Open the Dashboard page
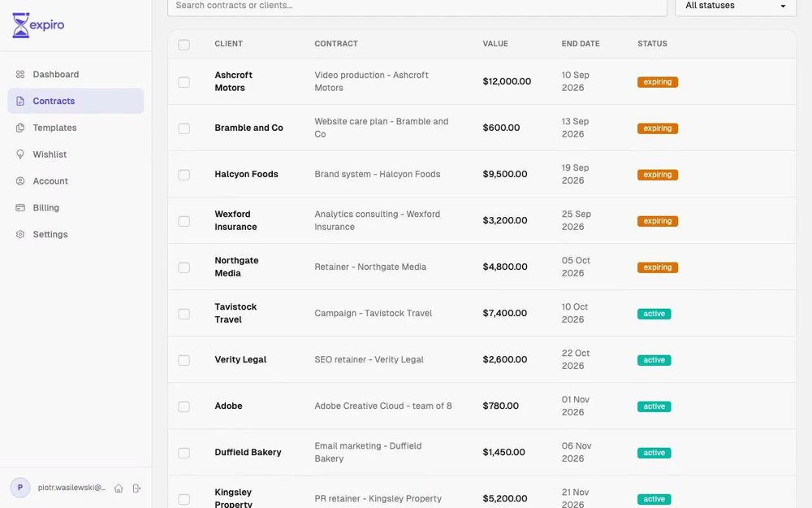 [x=76, y=74]
